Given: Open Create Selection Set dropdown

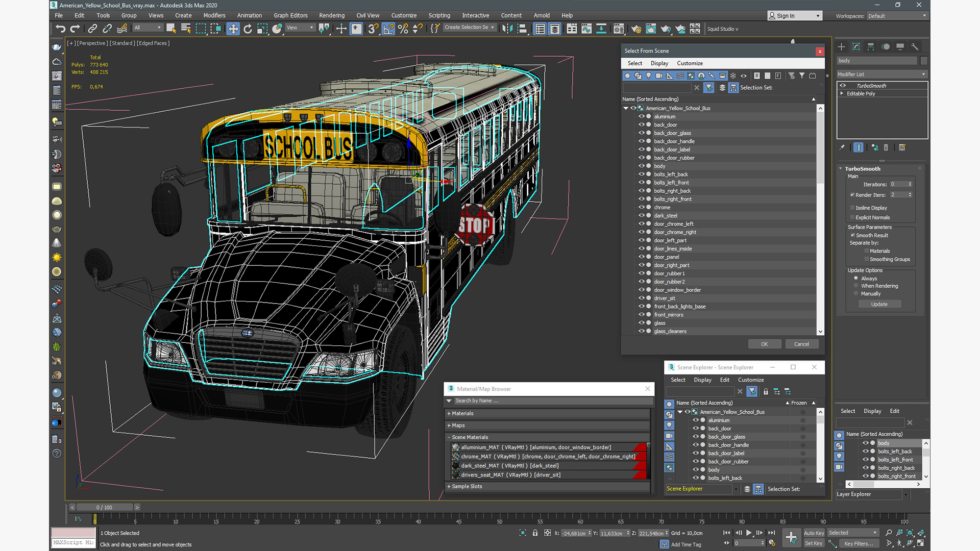Looking at the screenshot, I should (469, 28).
